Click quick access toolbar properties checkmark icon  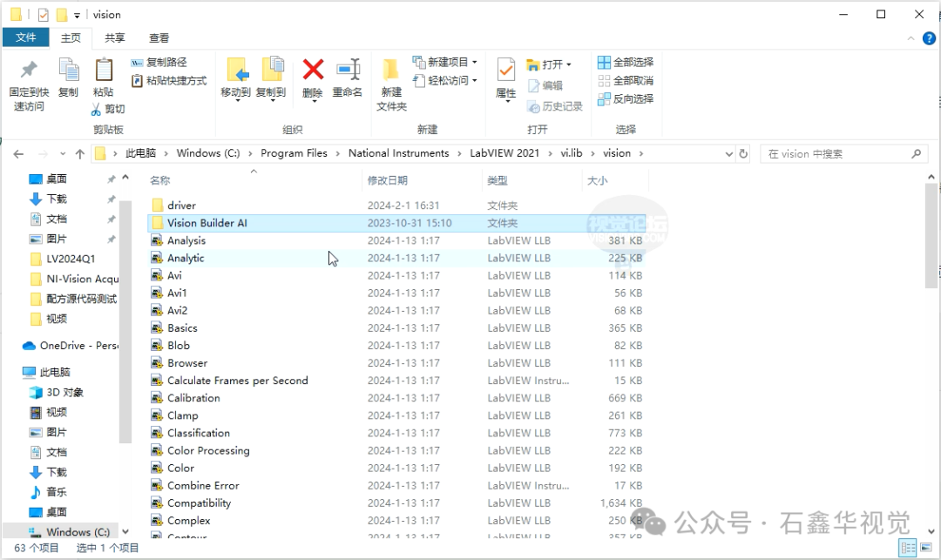pyautogui.click(x=44, y=15)
